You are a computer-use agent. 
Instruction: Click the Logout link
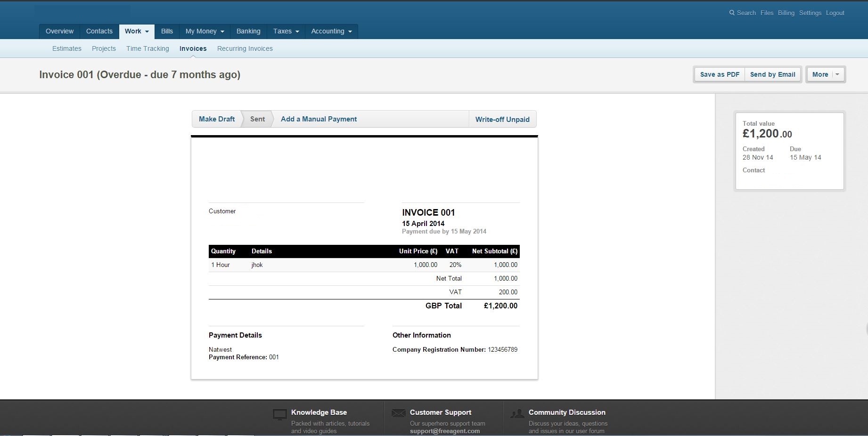click(835, 13)
